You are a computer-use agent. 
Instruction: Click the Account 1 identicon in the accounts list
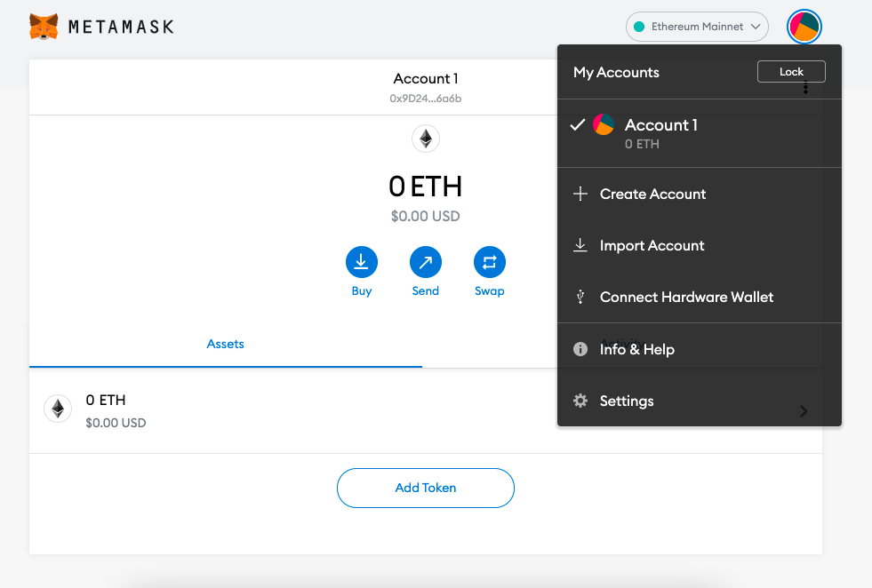[604, 124]
